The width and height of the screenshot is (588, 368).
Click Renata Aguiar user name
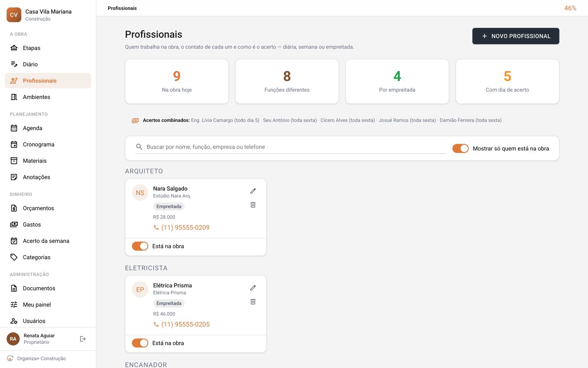click(39, 336)
